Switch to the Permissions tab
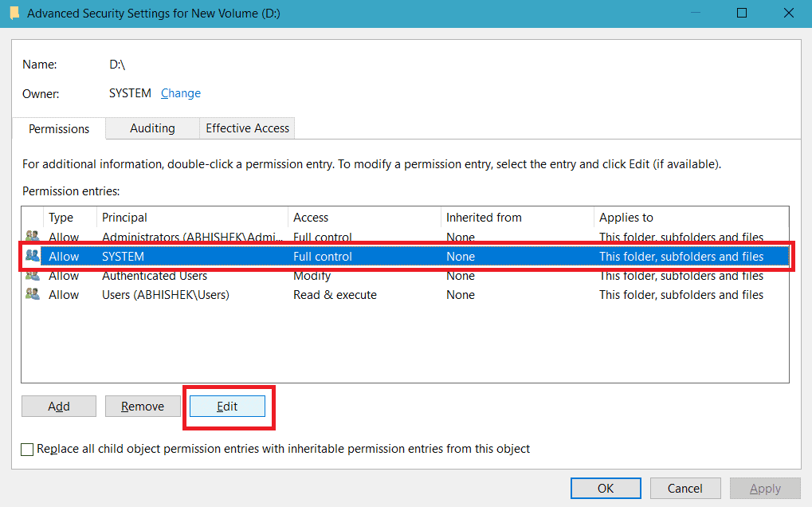Screen dimensions: 812x507 (x=59, y=128)
